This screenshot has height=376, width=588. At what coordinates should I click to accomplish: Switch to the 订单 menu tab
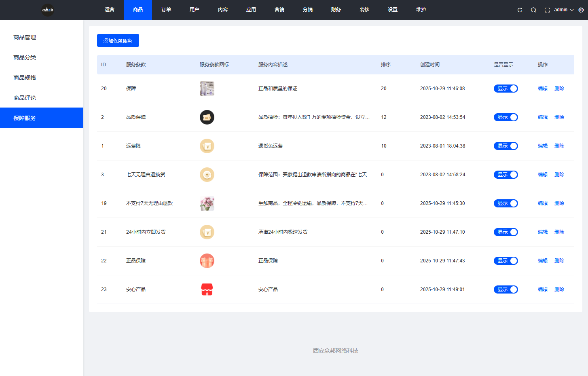tap(165, 10)
